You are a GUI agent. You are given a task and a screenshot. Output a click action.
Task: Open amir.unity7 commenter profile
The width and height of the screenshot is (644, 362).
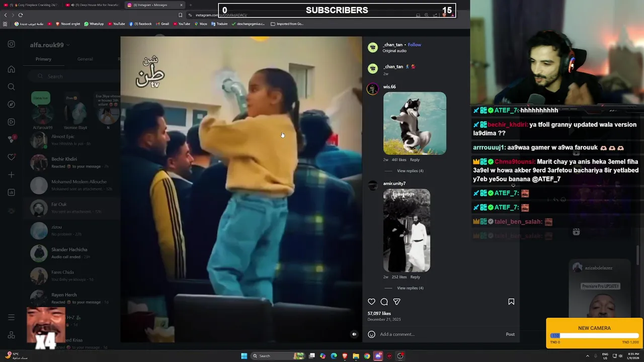pyautogui.click(x=394, y=184)
